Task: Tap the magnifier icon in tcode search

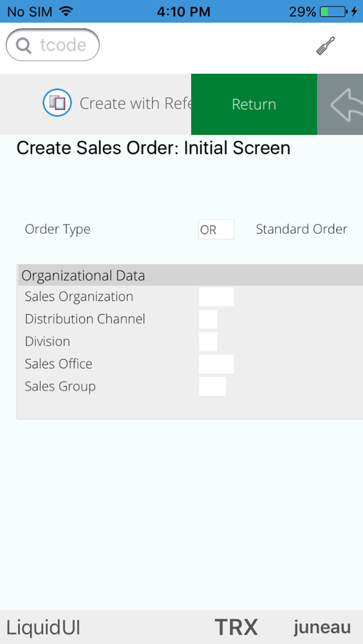Action: pyautogui.click(x=24, y=46)
